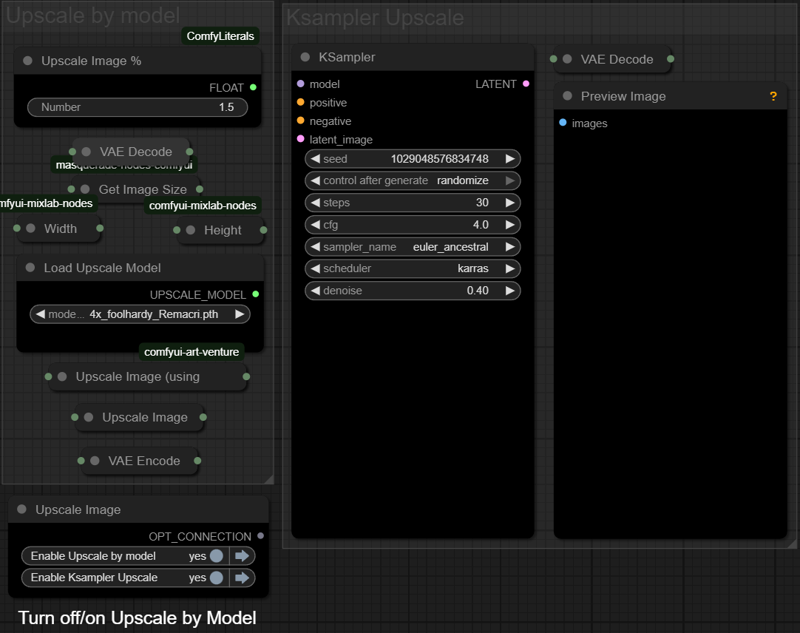Viewport: 800px width, 633px height.
Task: Open the scheduler karras dropdown
Action: click(412, 269)
